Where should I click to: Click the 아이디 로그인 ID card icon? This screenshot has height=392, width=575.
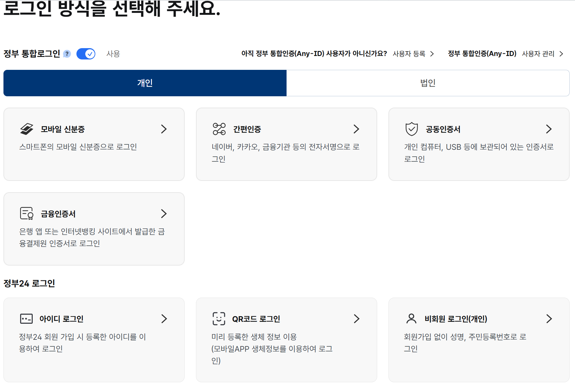[26, 319]
